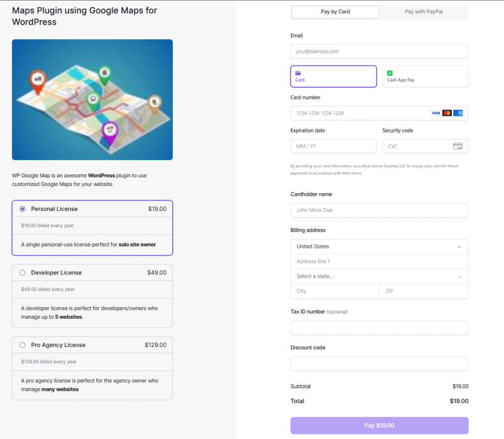Click the Visa card logo
Image resolution: width=504 pixels, height=439 pixels.
pos(436,113)
